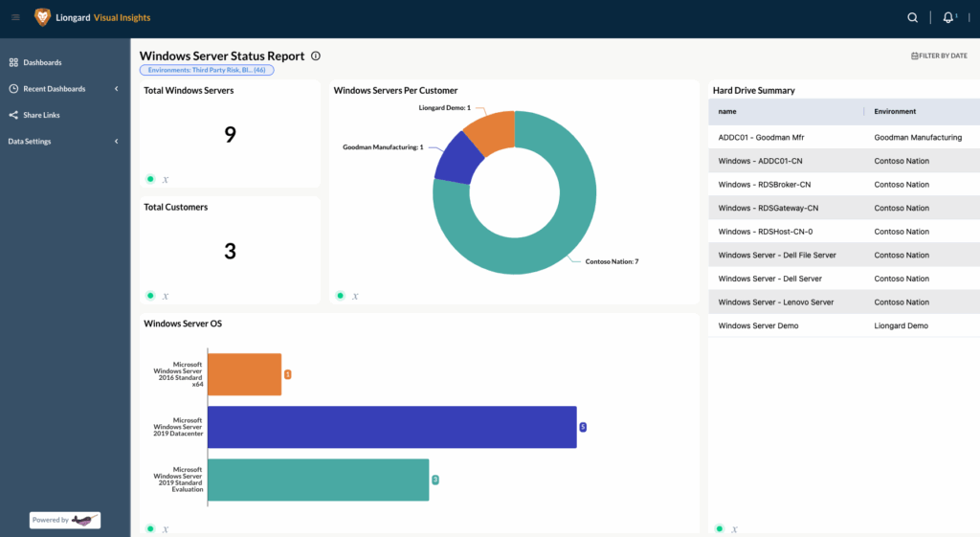
Task: Click the Liongard lion logo
Action: point(42,17)
